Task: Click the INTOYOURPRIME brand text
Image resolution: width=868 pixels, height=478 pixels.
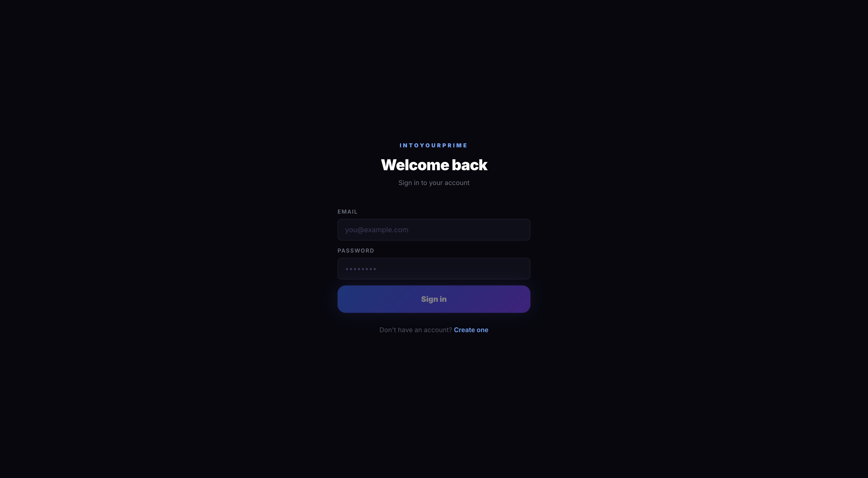Action: tap(433, 146)
